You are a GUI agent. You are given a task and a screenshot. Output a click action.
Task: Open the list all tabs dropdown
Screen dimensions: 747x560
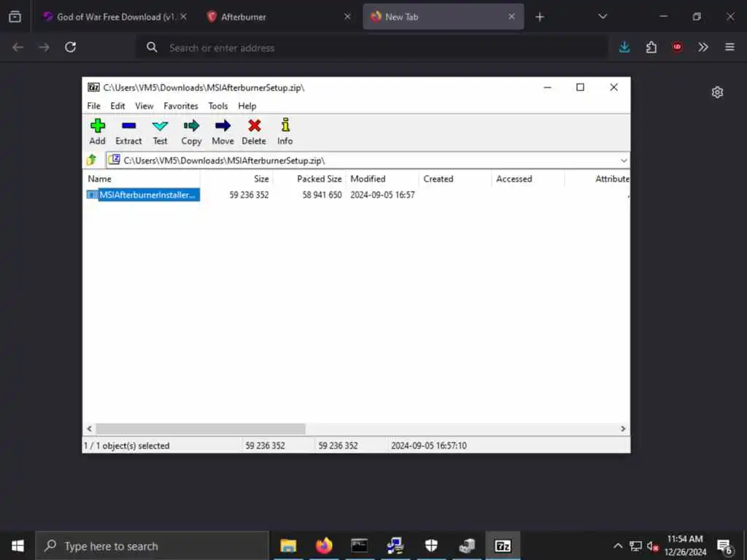[x=603, y=17]
